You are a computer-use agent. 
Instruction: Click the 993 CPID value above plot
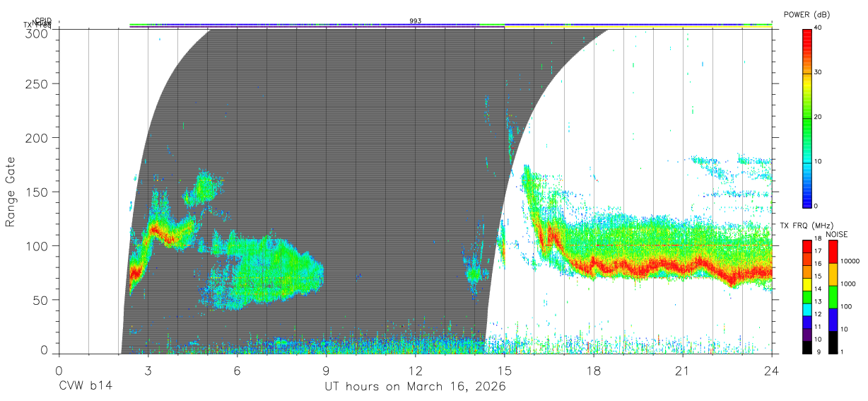pyautogui.click(x=416, y=21)
